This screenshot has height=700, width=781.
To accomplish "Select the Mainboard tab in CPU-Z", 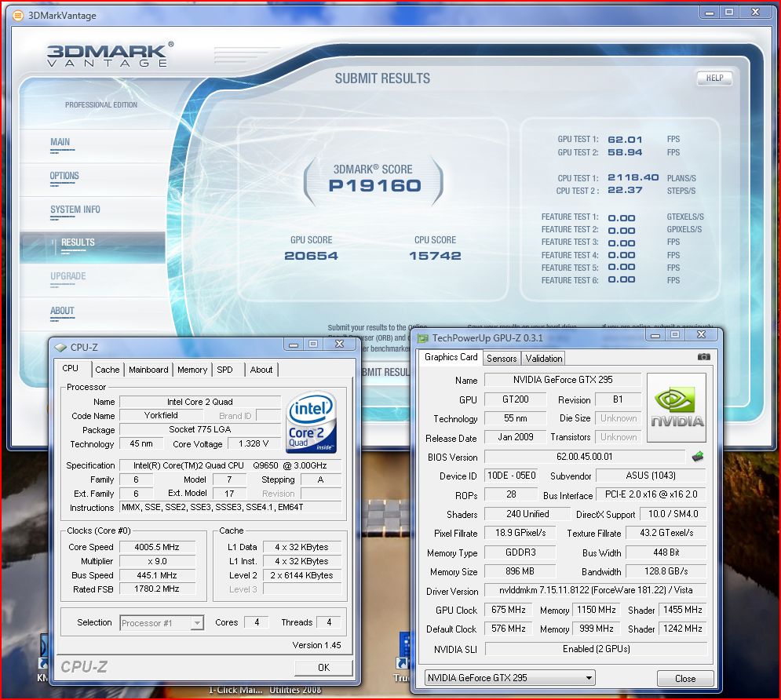I will [x=148, y=370].
